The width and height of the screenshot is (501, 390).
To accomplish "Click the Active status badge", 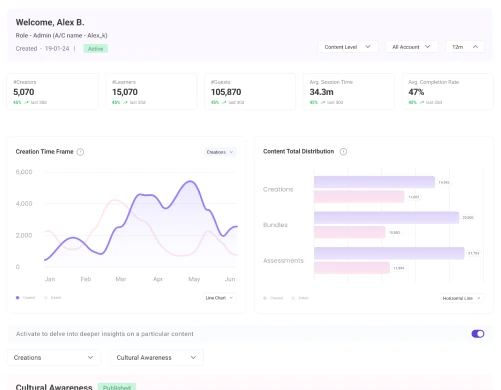I will [x=96, y=49].
